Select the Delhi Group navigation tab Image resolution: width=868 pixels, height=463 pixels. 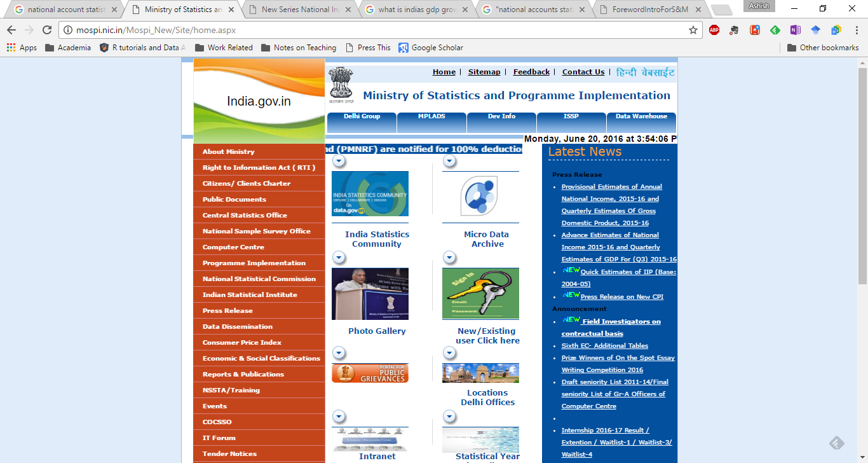tap(362, 121)
